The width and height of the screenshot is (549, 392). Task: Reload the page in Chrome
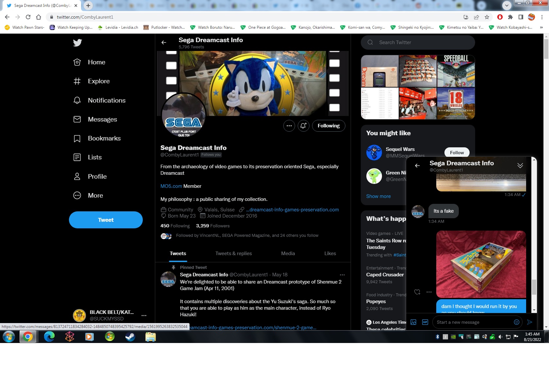[28, 17]
